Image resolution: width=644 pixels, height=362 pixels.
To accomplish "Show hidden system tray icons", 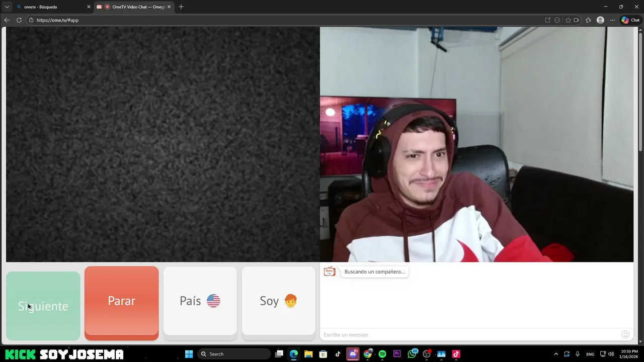I will [x=556, y=354].
